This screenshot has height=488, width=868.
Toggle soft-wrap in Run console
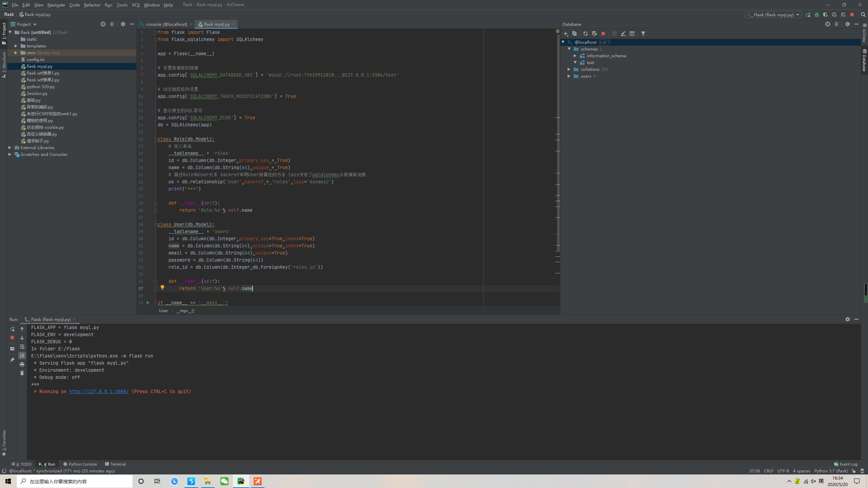point(22,347)
